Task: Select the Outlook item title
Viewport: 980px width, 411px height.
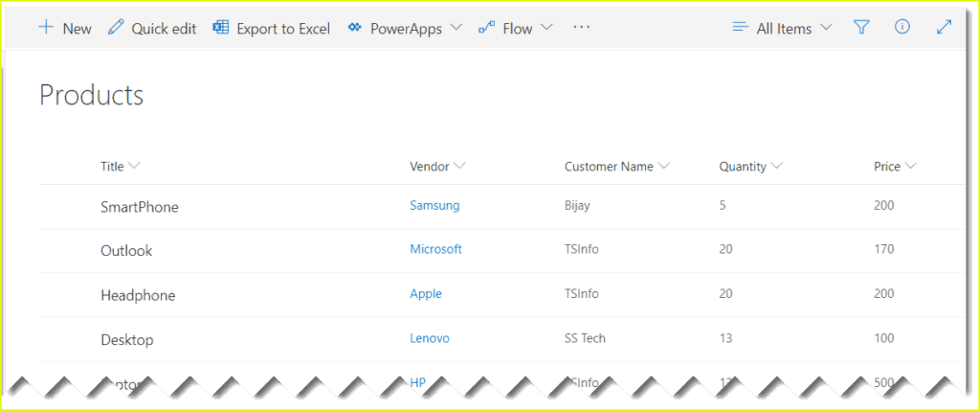Action: (x=126, y=251)
